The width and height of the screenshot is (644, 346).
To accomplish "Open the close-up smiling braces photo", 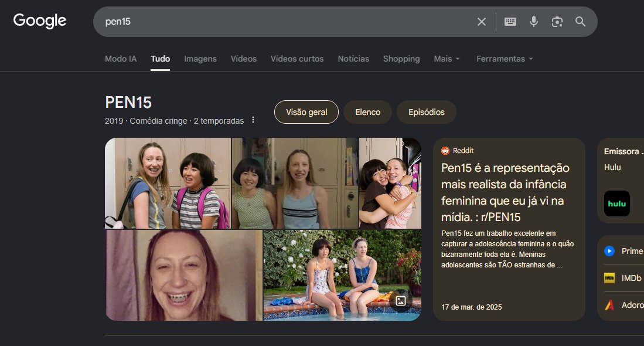I will click(184, 275).
